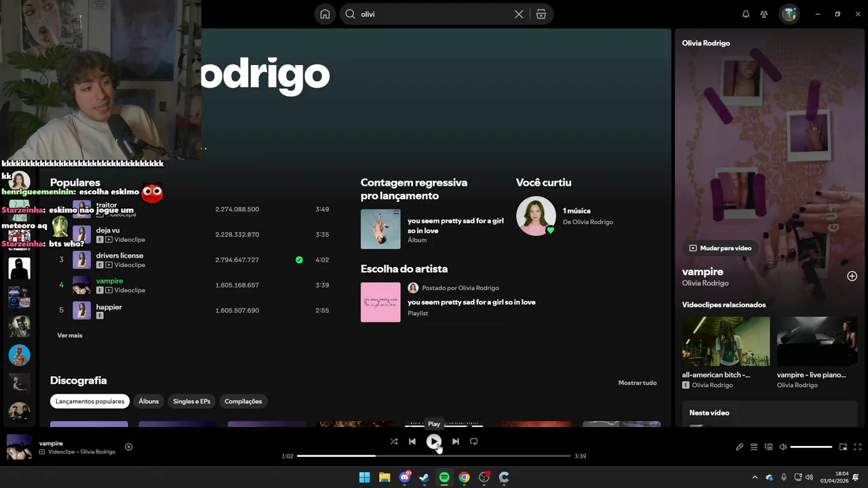Click 'Ver mais' under Populares

pyautogui.click(x=70, y=335)
